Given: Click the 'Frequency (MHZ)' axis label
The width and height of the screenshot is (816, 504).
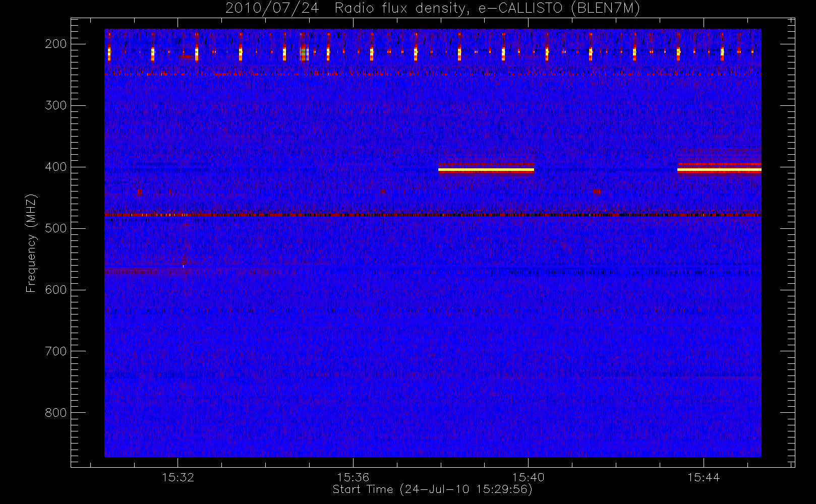Looking at the screenshot, I should point(31,243).
